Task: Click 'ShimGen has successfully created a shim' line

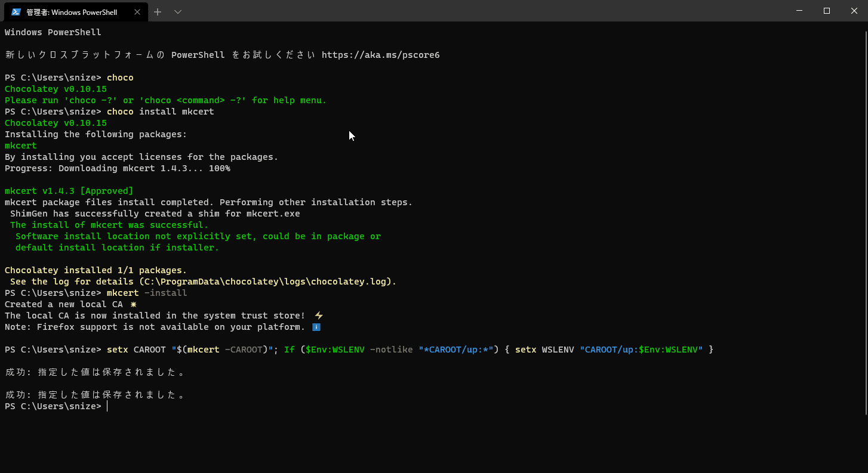Action: [x=155, y=214]
